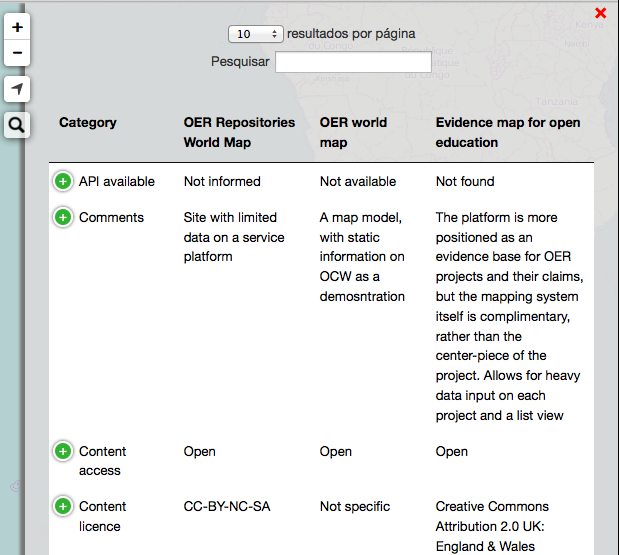Click the 'Content licence' category text
Viewport: 619px width, 555px height.
point(103,516)
